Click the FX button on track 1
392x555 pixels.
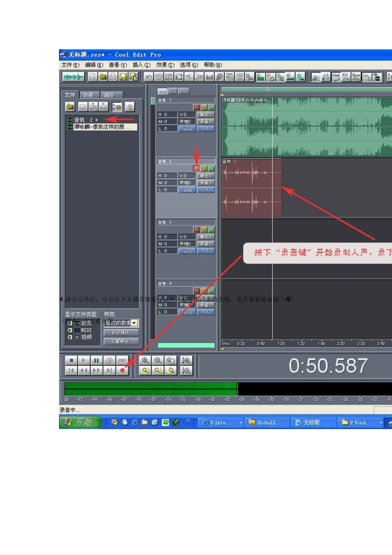[205, 129]
